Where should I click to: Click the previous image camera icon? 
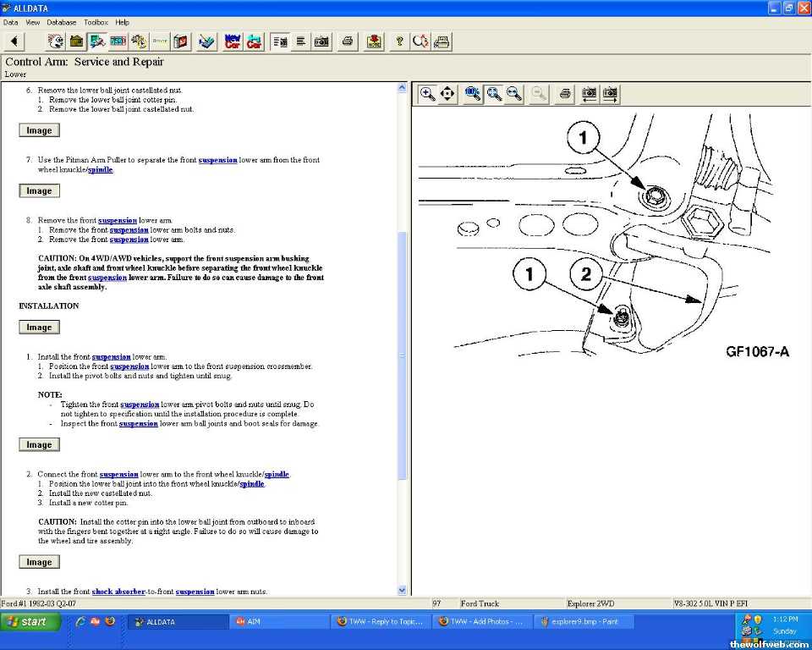[x=589, y=94]
